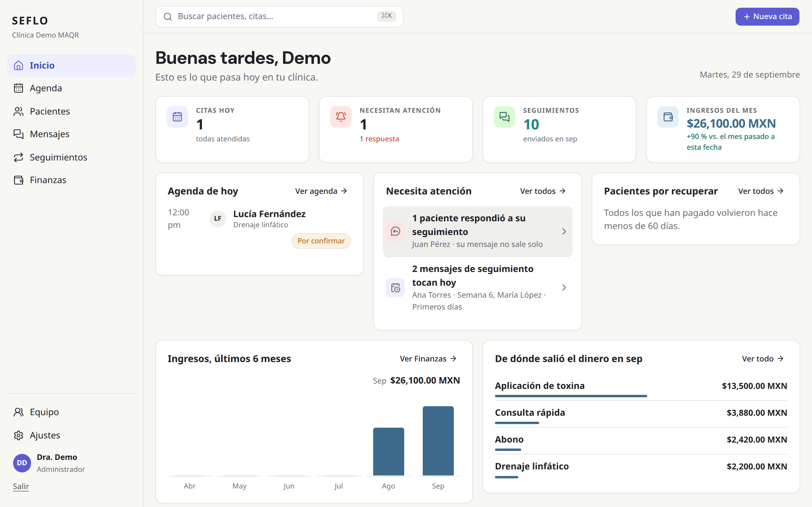812x507 pixels.
Task: Click the calendar icon in Citas Hoy card
Action: [x=177, y=117]
